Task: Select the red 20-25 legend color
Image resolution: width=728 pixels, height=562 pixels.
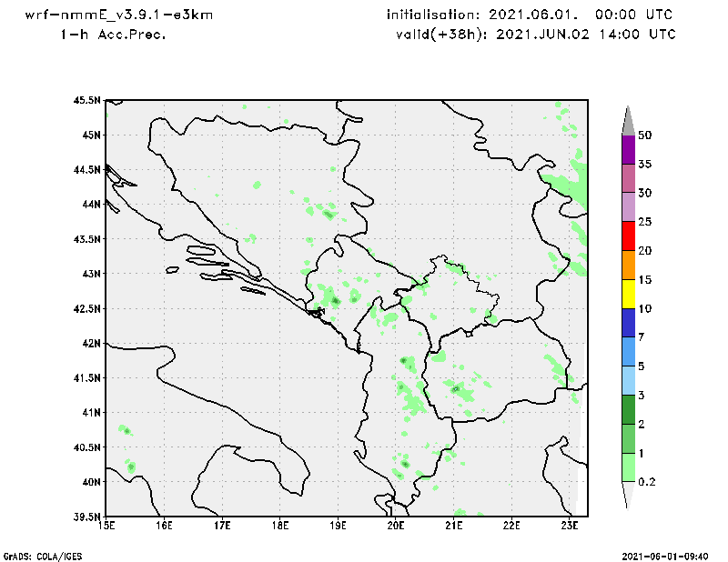Action: click(628, 236)
